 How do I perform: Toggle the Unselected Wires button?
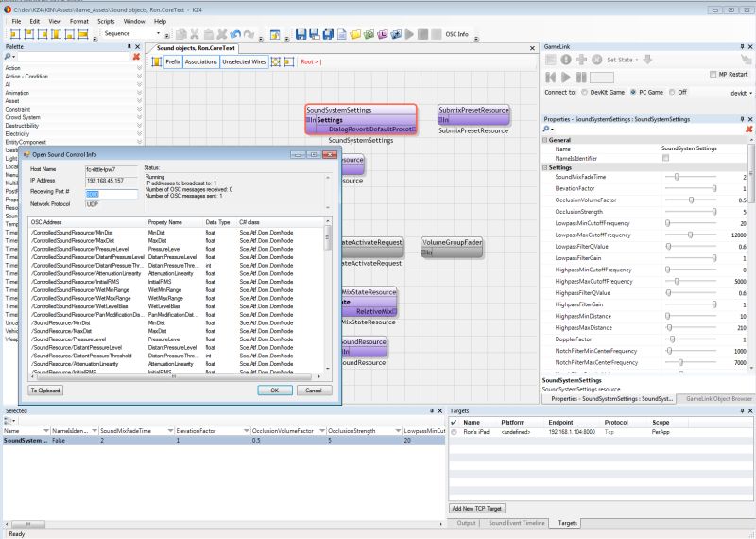[244, 61]
